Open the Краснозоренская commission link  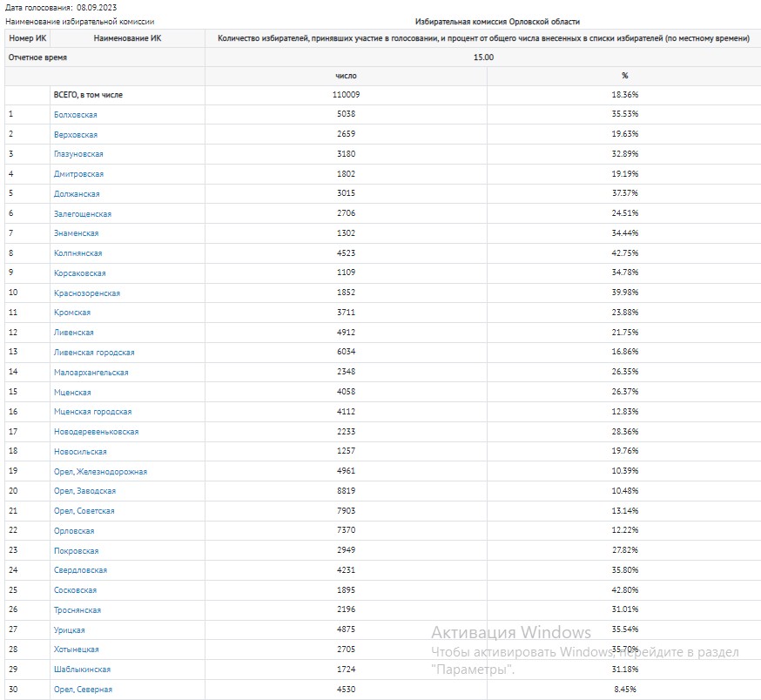tap(86, 293)
